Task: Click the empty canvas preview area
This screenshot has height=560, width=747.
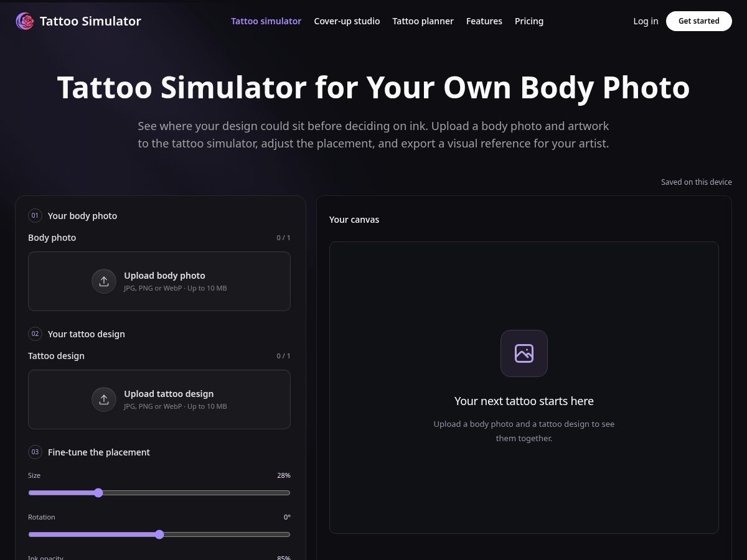Action: [x=524, y=388]
